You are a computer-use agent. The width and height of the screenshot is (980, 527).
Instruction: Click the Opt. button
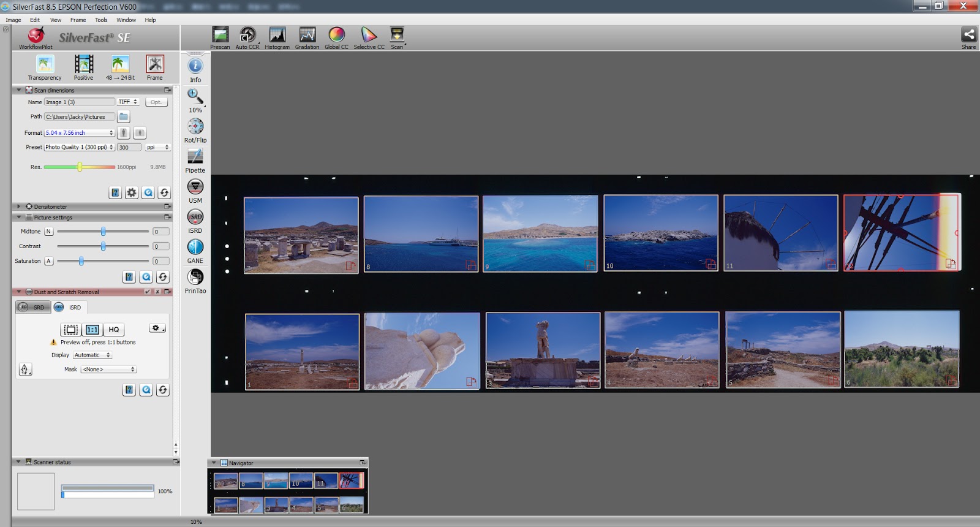[x=156, y=102]
